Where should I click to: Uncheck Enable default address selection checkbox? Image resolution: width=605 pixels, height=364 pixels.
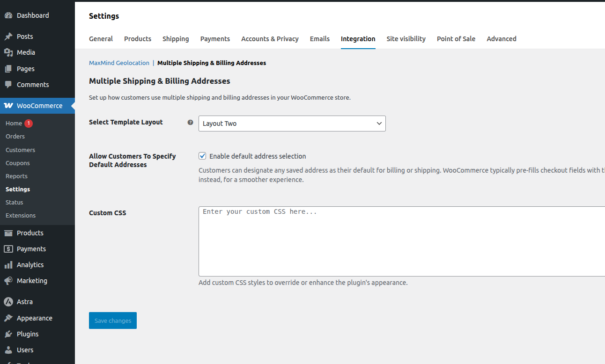coord(202,156)
